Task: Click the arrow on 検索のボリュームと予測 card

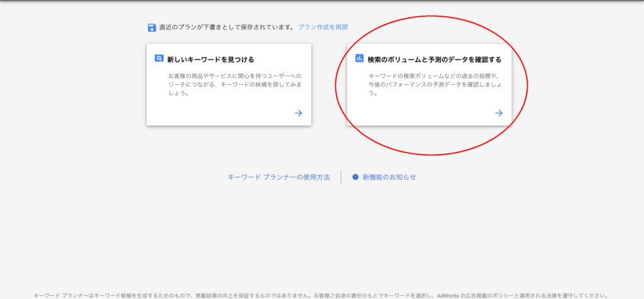Action: click(499, 113)
